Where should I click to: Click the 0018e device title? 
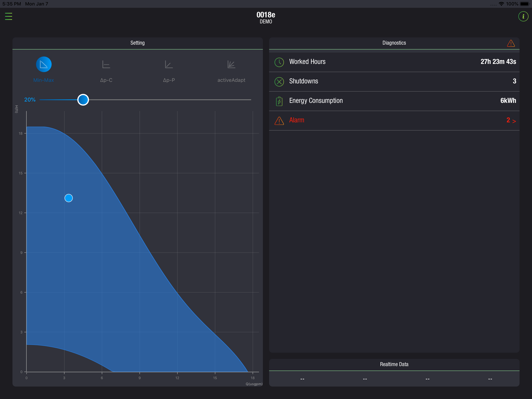(266, 15)
